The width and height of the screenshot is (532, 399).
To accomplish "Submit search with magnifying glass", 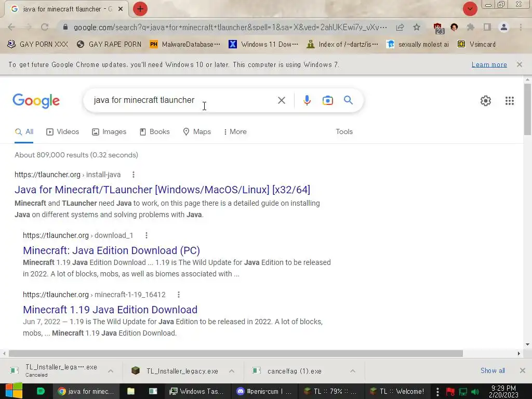I will 349,100.
